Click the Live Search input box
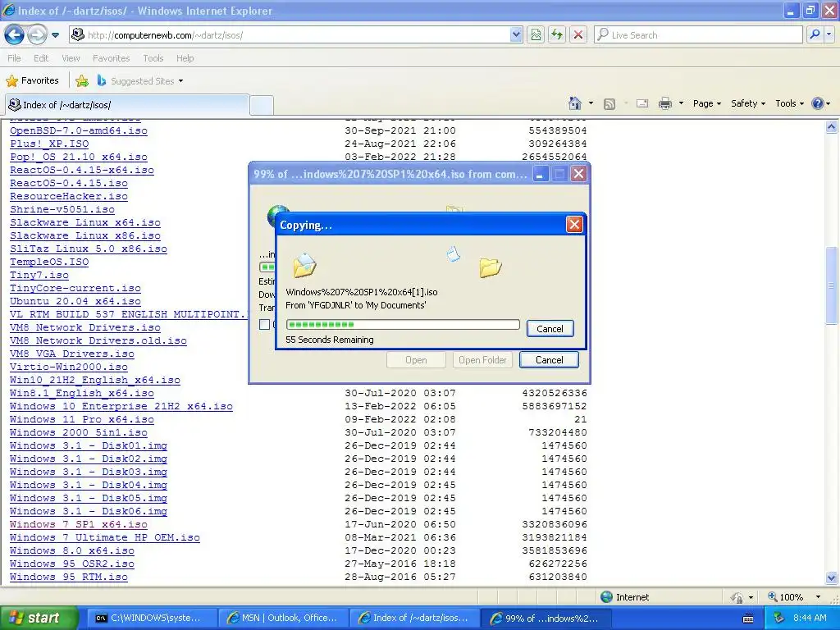Image resolution: width=840 pixels, height=630 pixels. coord(699,34)
